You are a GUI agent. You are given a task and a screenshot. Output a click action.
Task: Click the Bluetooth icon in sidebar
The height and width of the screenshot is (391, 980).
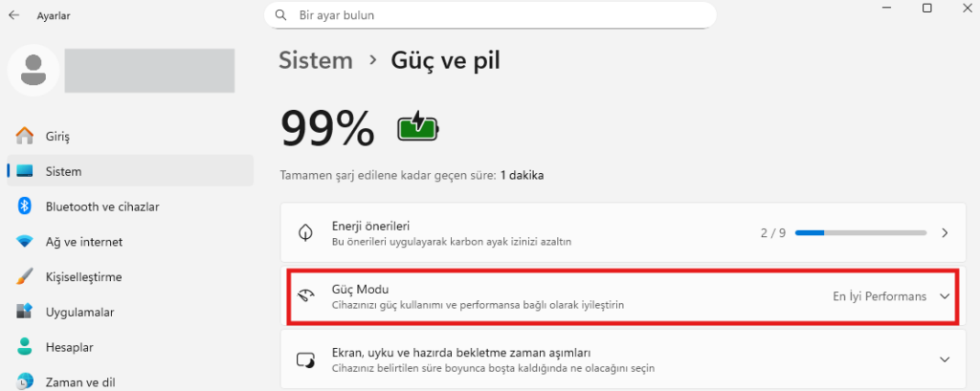coord(25,206)
